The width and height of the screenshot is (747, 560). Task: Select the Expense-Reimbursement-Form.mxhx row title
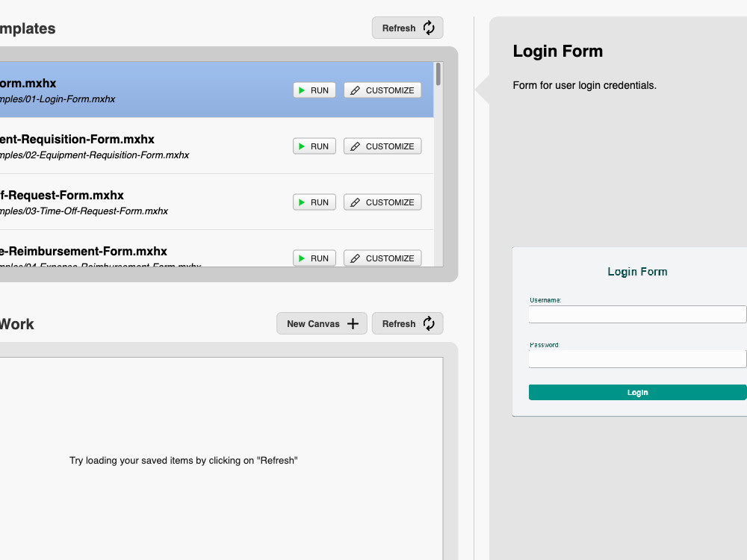(84, 252)
